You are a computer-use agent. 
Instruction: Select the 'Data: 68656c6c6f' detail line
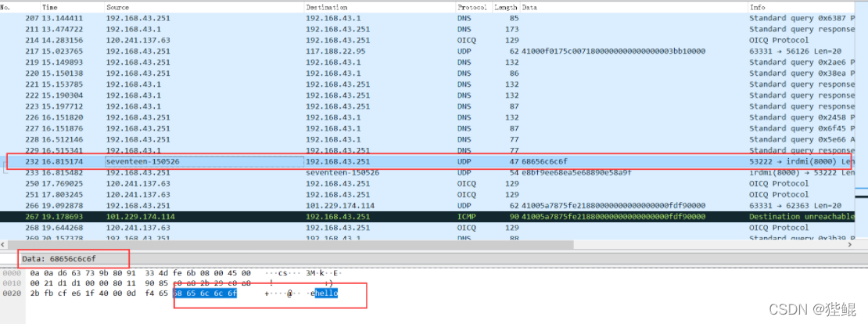(61, 258)
